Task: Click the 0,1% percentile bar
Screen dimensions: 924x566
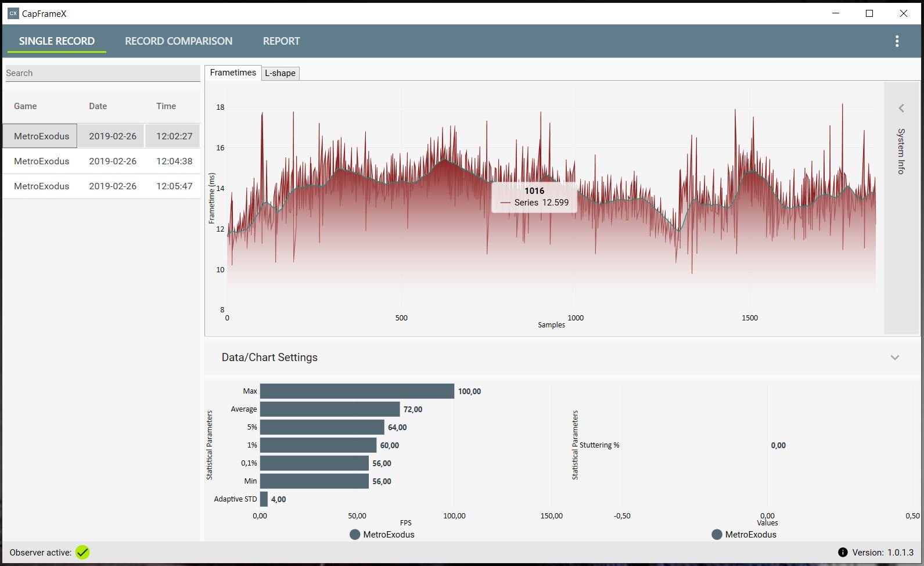Action: tap(314, 463)
